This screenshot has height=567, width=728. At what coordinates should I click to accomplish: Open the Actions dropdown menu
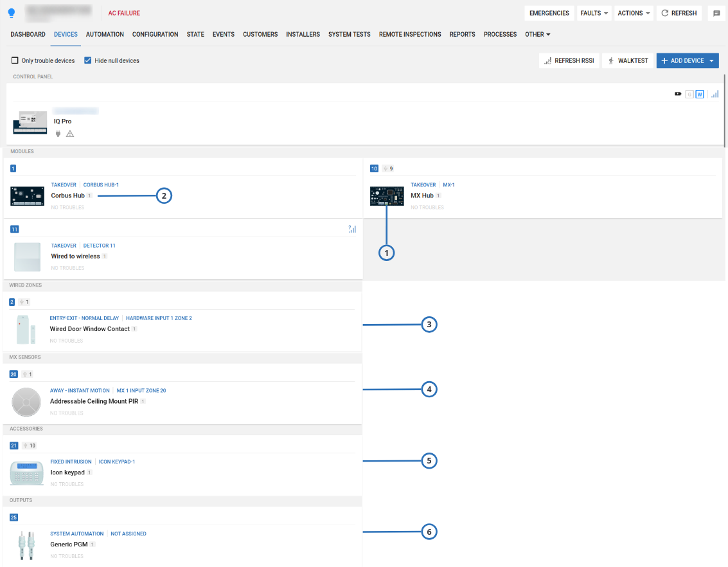pyautogui.click(x=634, y=13)
